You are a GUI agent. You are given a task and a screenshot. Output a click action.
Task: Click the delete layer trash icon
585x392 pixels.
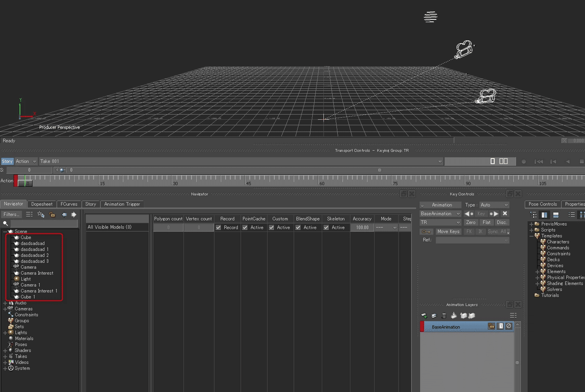point(444,315)
